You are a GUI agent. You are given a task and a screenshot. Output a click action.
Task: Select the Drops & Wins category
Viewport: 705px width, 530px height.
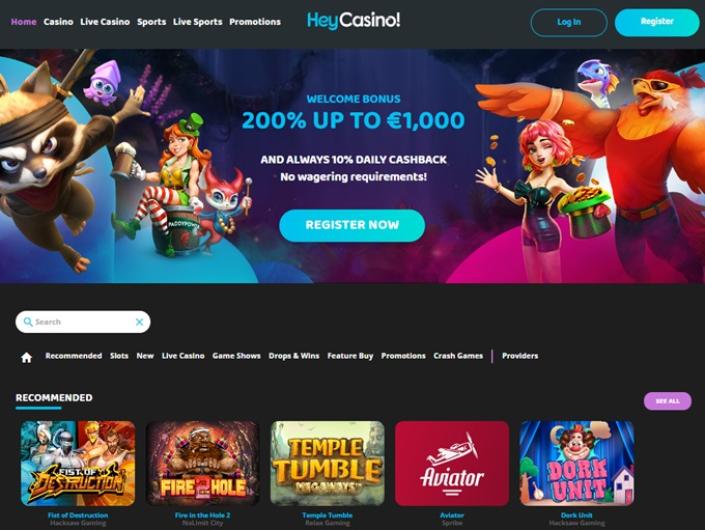pos(294,356)
